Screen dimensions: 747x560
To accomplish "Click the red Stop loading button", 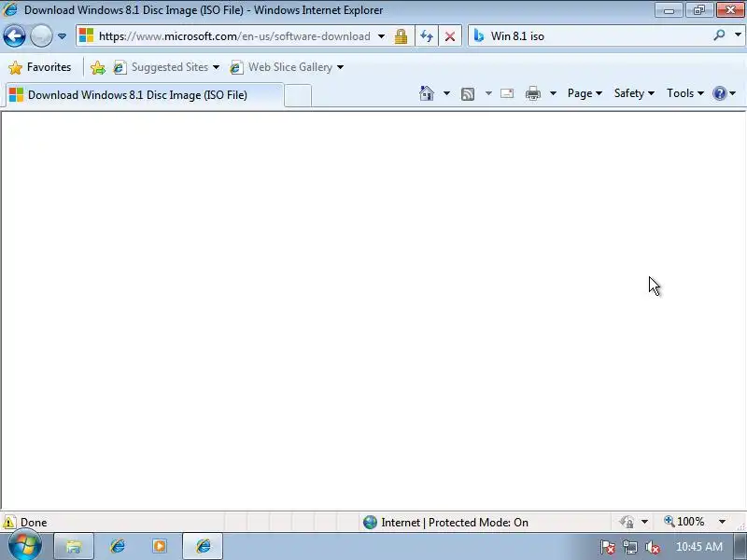I will [x=449, y=36].
